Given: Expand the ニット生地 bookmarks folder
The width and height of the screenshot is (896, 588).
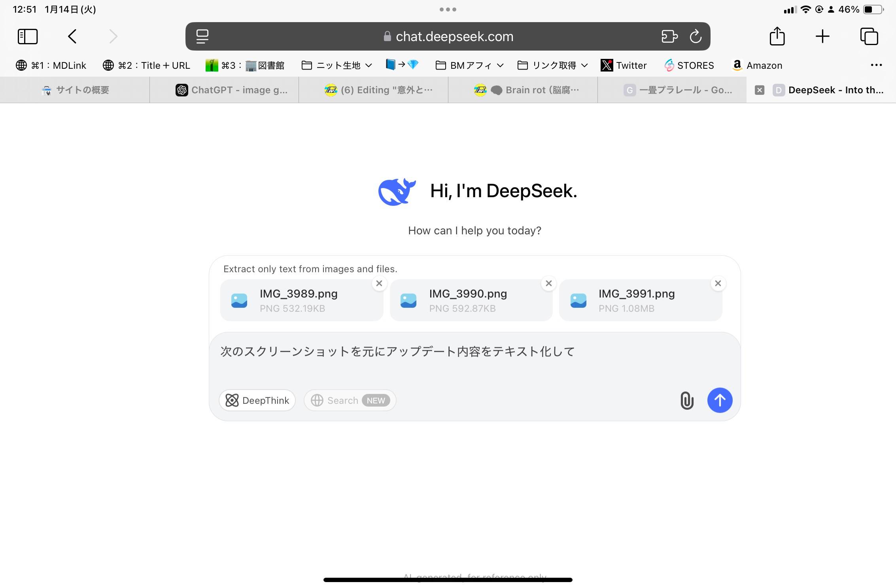Looking at the screenshot, I should (336, 65).
